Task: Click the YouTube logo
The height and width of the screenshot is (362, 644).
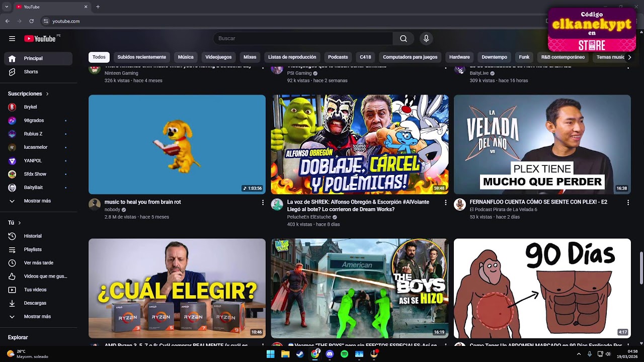Action: 40,39
